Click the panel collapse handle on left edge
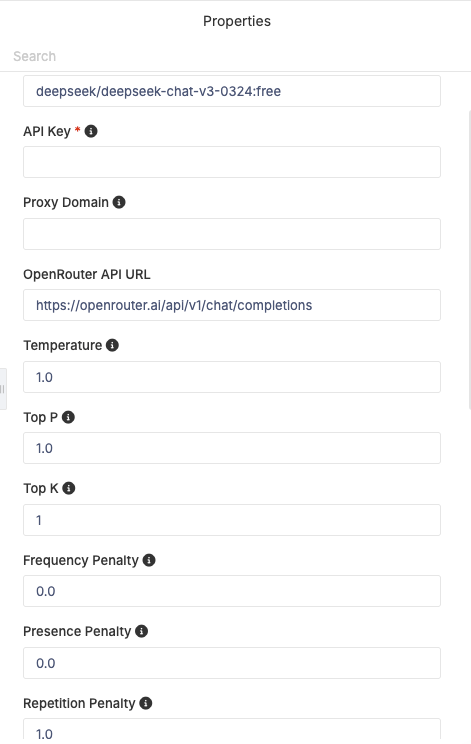 [3, 389]
